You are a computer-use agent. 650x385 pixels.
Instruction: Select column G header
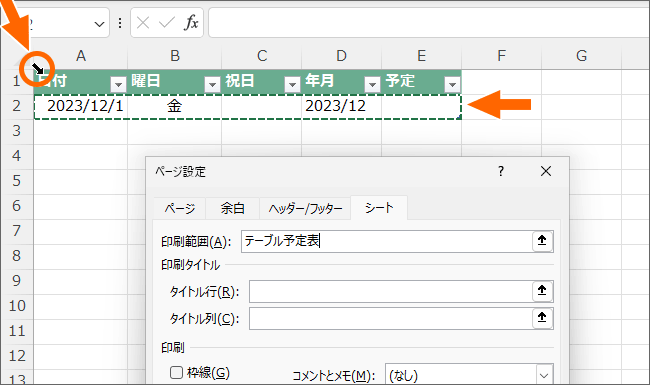click(581, 56)
